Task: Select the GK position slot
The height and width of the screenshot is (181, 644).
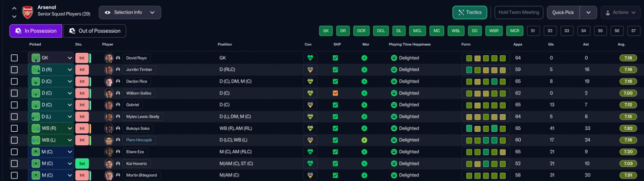Action: pos(326,31)
